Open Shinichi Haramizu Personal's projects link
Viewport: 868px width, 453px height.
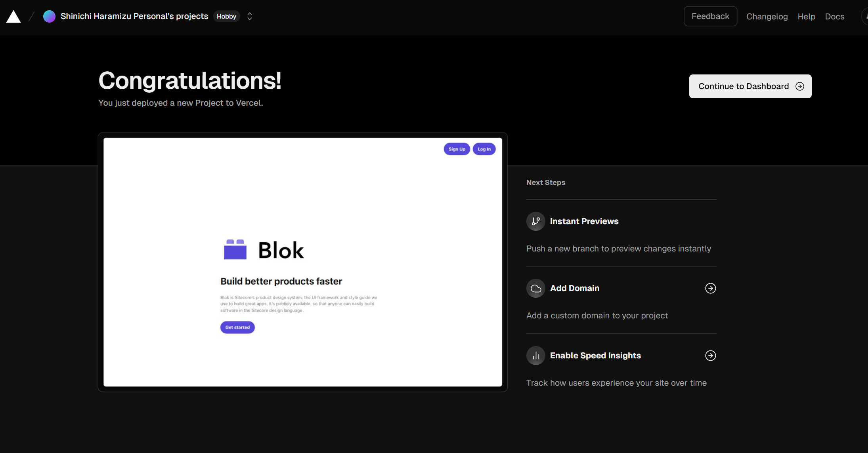coord(134,16)
